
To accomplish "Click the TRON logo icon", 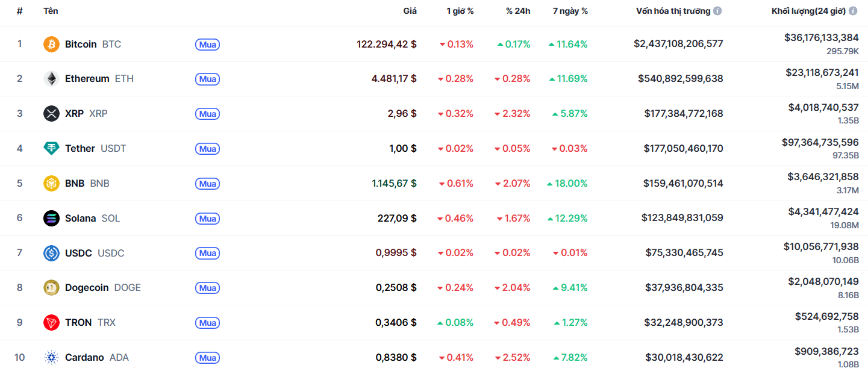I will [x=52, y=323].
